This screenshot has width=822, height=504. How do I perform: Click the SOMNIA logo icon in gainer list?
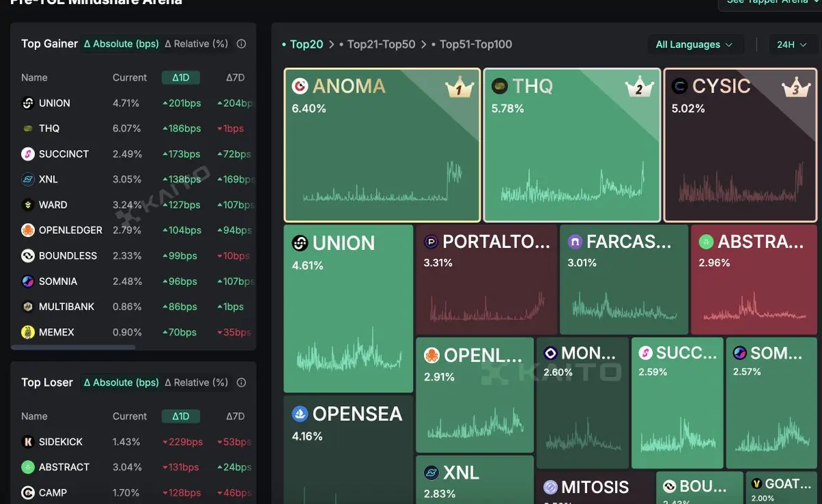pos(28,281)
